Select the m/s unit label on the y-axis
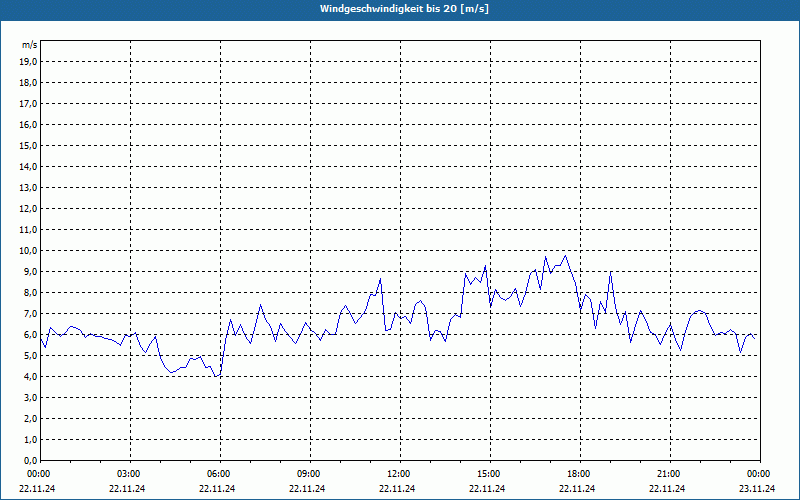Viewport: 800px width, 500px height. [30, 45]
